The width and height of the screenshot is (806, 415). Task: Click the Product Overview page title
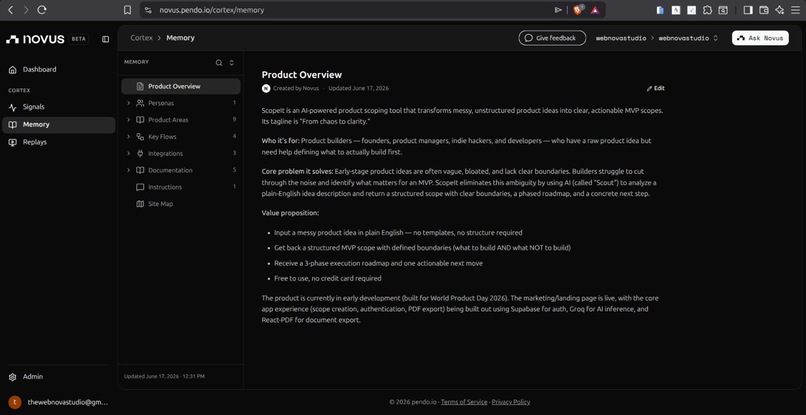302,75
